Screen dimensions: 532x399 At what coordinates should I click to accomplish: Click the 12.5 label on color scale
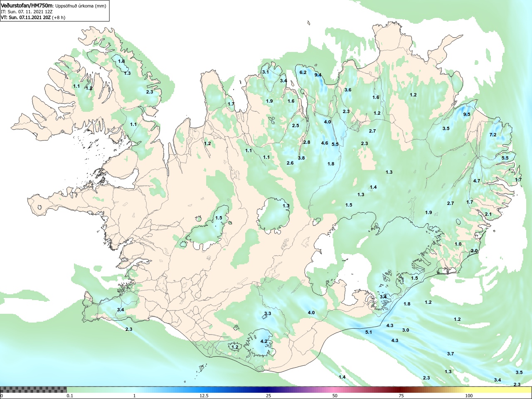point(204,396)
